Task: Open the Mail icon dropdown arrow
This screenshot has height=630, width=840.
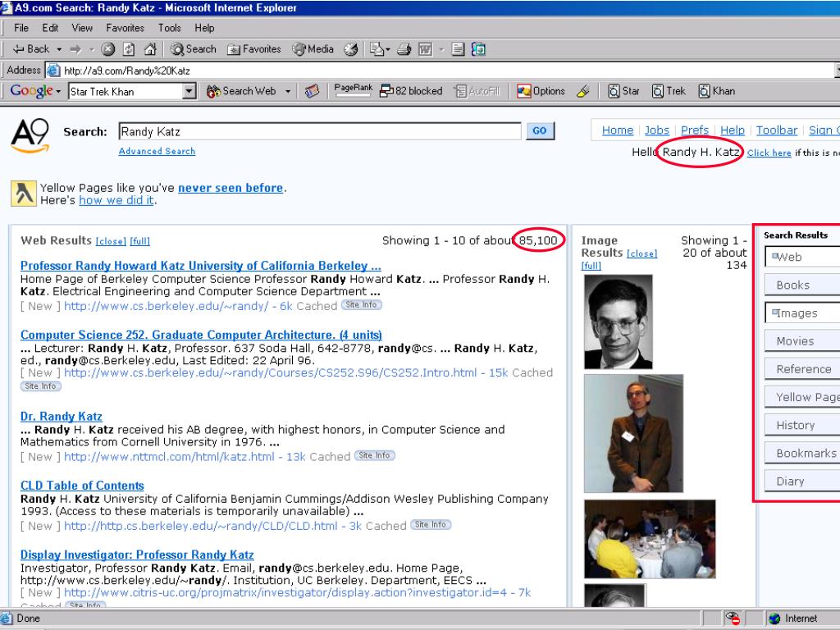Action: [x=388, y=49]
